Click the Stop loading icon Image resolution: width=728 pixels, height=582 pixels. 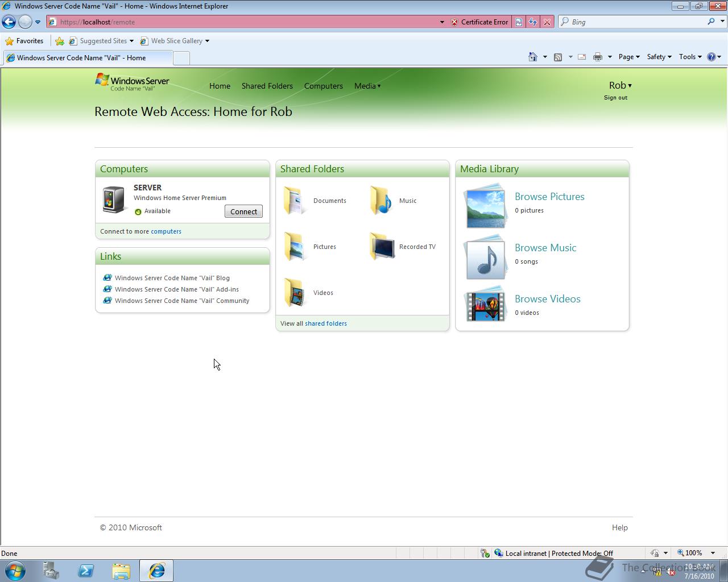547,22
